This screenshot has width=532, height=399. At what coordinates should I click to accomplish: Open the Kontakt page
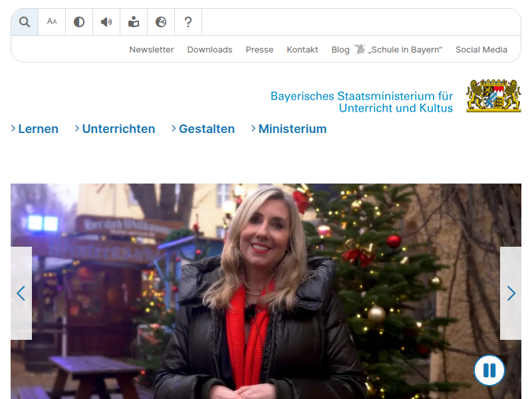(303, 50)
